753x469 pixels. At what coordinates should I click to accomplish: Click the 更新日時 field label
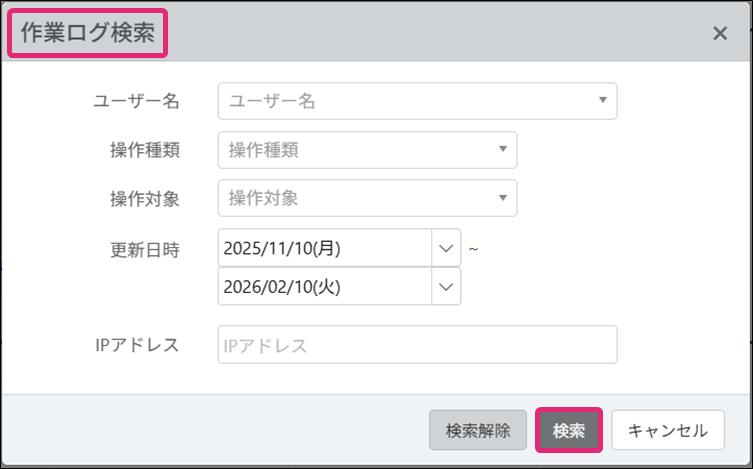point(144,250)
